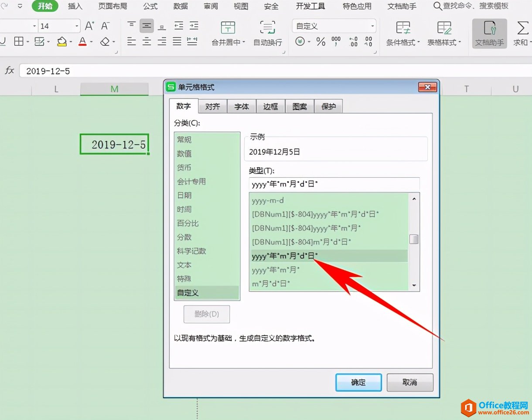Viewport: 532px width, 420px height.
Task: Expand the borders dropdown arrow
Action: point(27,42)
